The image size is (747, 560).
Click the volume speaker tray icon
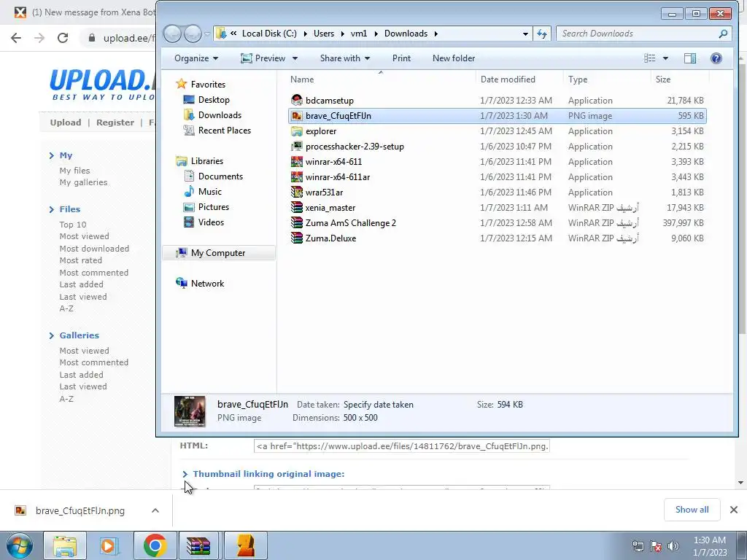point(673,546)
